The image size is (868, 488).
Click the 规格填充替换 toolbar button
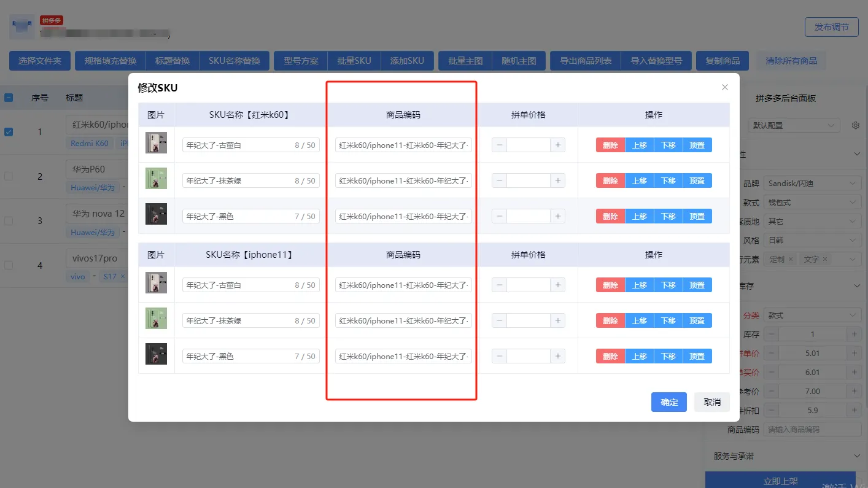click(110, 61)
